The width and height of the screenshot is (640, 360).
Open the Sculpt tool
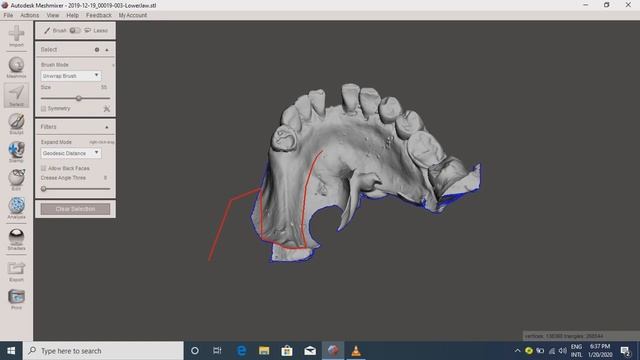16,124
